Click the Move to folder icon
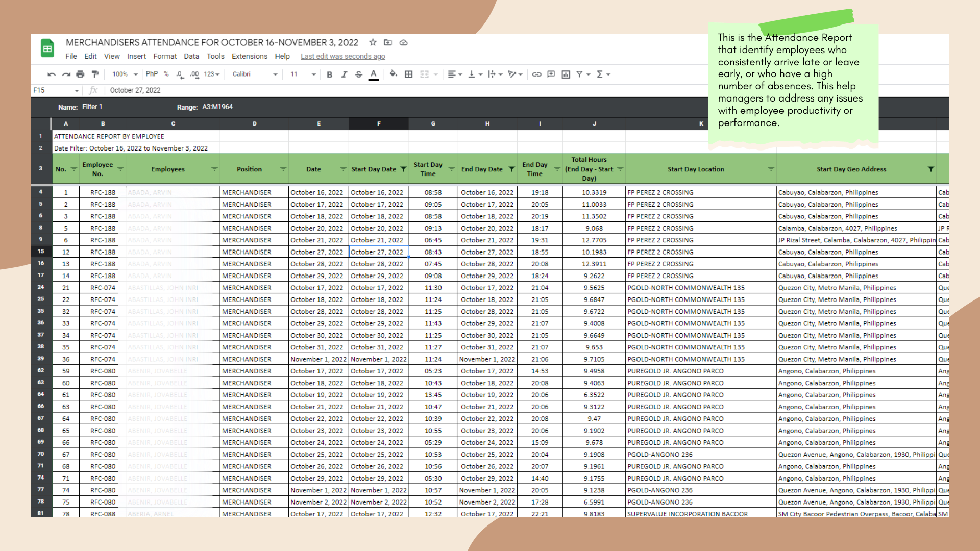This screenshot has height=551, width=980. [x=388, y=42]
